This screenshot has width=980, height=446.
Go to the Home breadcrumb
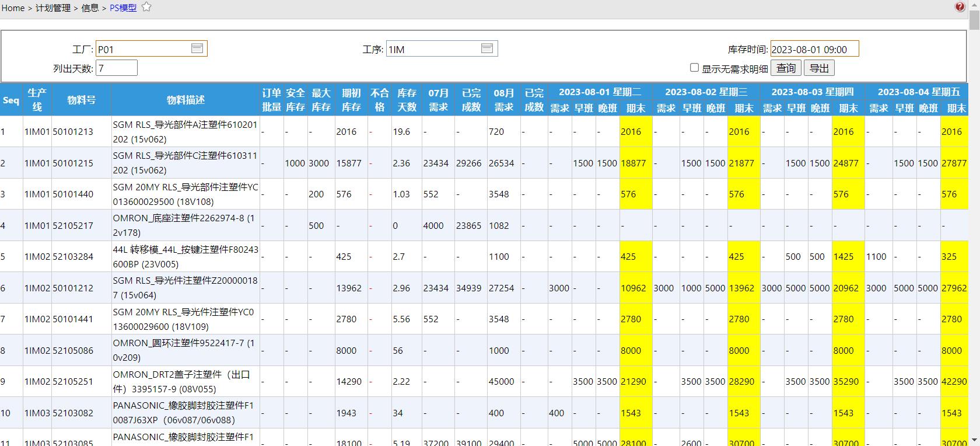(x=13, y=8)
